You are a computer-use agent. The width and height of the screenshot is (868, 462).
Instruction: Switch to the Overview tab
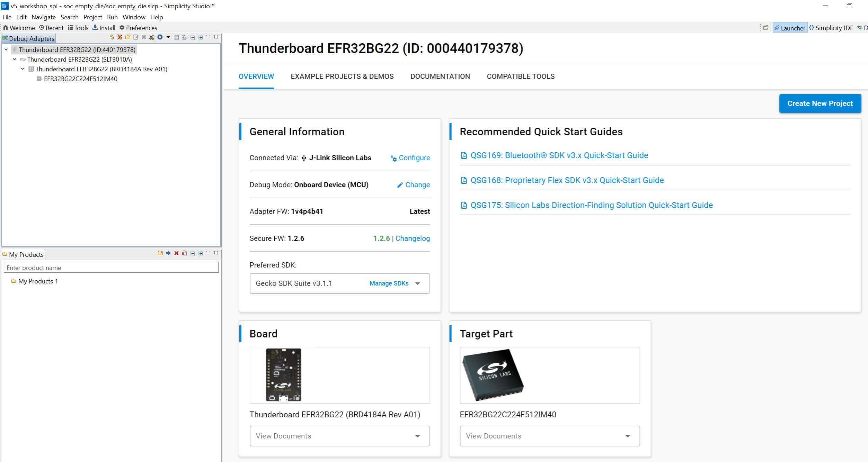click(x=256, y=76)
